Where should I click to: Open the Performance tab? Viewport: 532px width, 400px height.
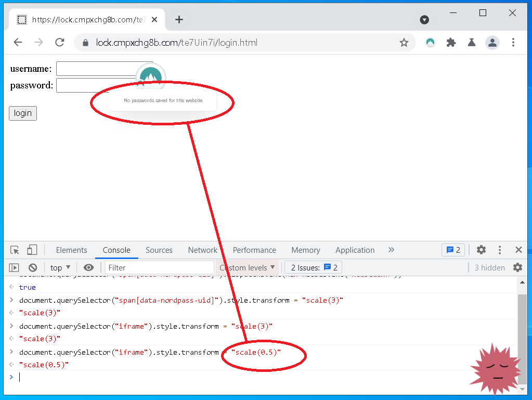254,250
